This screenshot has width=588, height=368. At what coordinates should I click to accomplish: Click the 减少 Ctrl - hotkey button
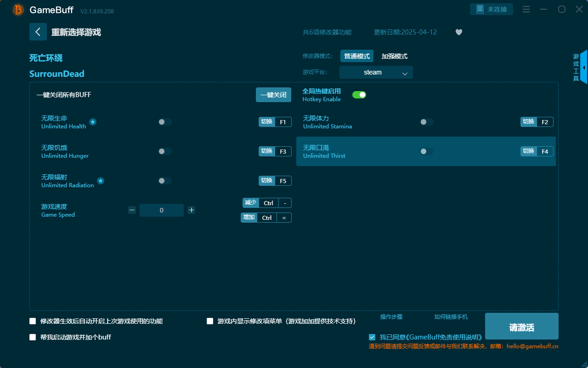click(267, 203)
